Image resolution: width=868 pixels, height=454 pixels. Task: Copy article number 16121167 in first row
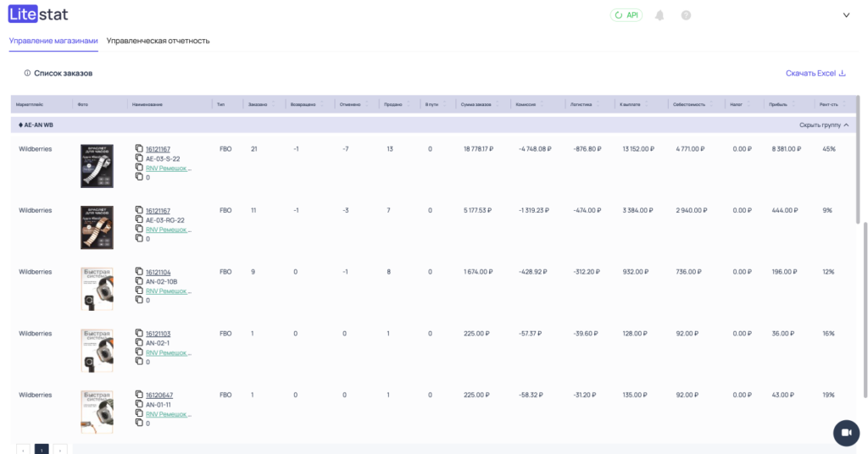[139, 149]
